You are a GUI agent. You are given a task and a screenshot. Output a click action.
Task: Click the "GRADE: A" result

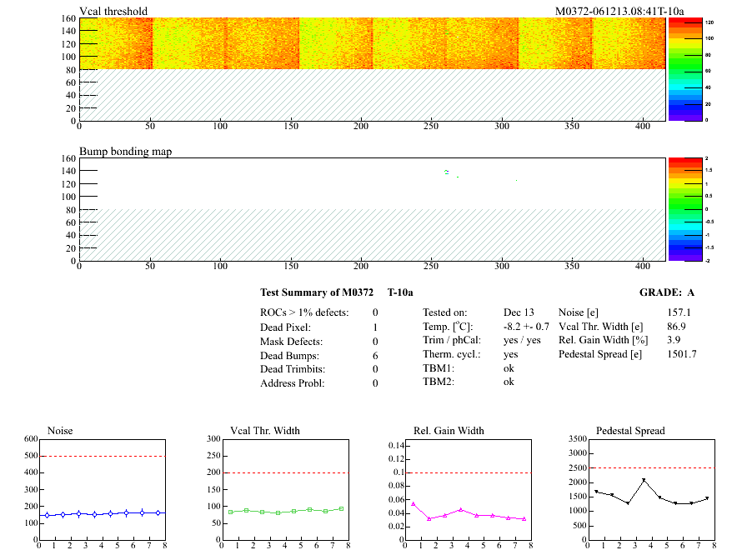pos(667,292)
